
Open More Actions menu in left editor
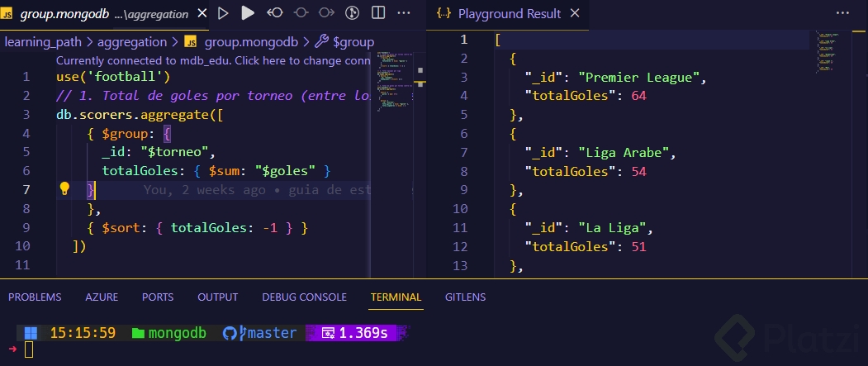tap(405, 12)
